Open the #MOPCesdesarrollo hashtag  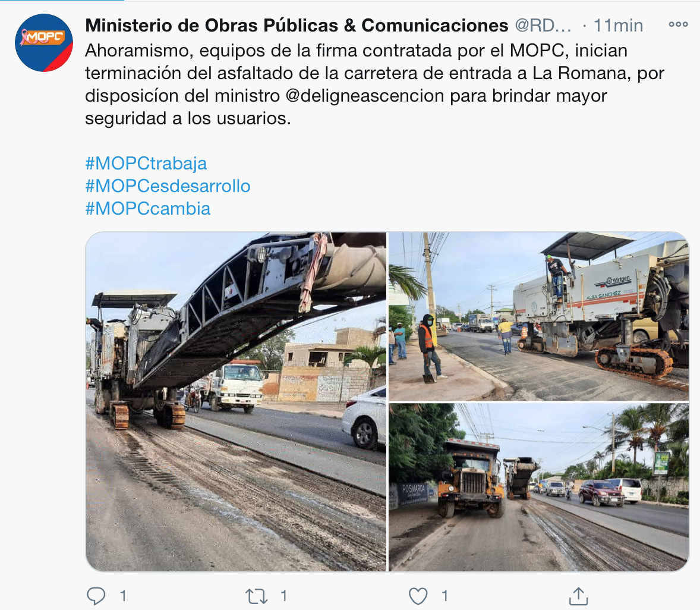point(168,185)
